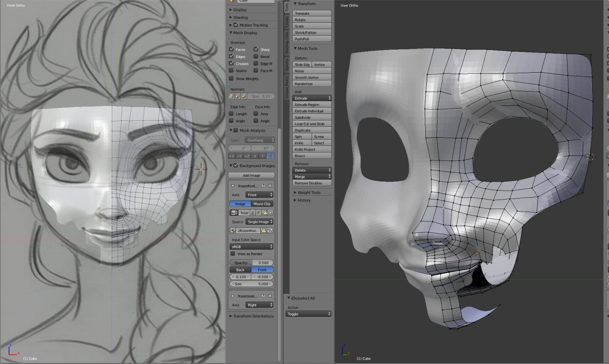Image resolution: width=609 pixels, height=364 pixels.
Task: Toggle the Edges overlay checkbox
Action: point(231,57)
